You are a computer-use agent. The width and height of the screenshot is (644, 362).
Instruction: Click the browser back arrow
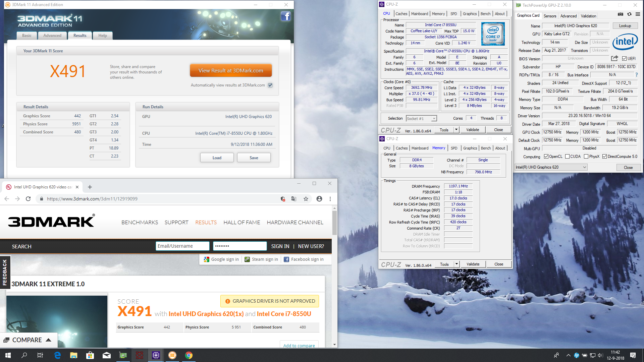pyautogui.click(x=7, y=199)
